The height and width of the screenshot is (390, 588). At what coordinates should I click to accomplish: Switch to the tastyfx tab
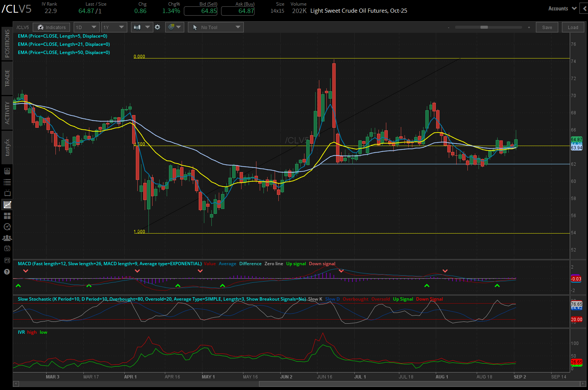coord(7,147)
